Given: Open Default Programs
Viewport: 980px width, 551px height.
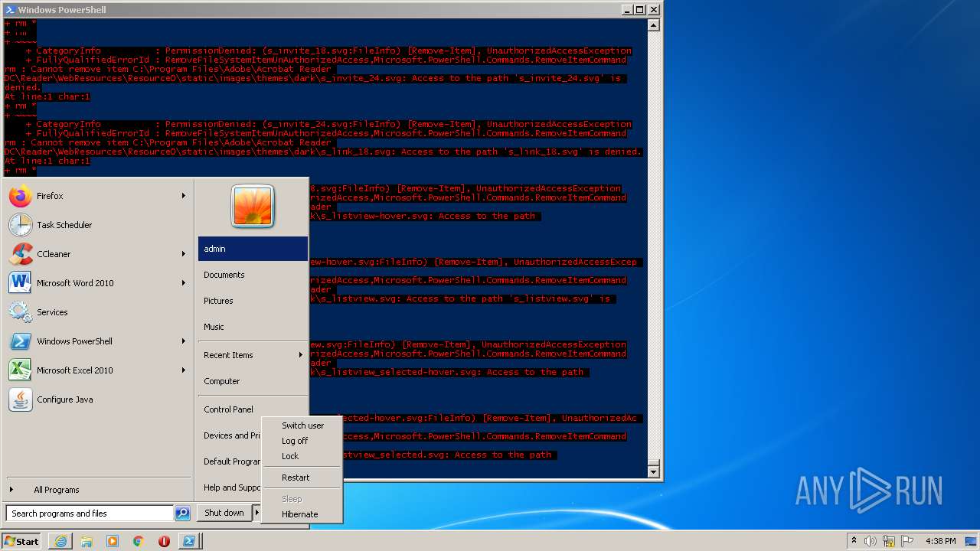Looking at the screenshot, I should 230,461.
